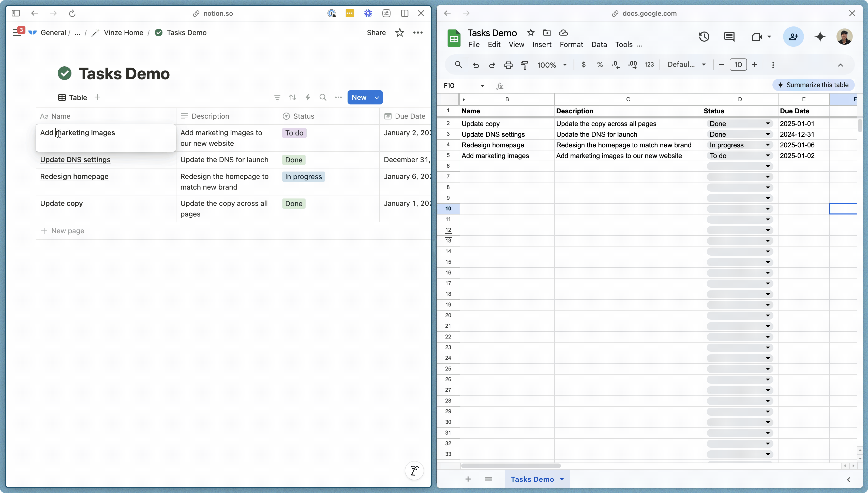Star the Tasks Demo spreadsheet
Viewport: 868px width, 493px height.
pyautogui.click(x=531, y=33)
